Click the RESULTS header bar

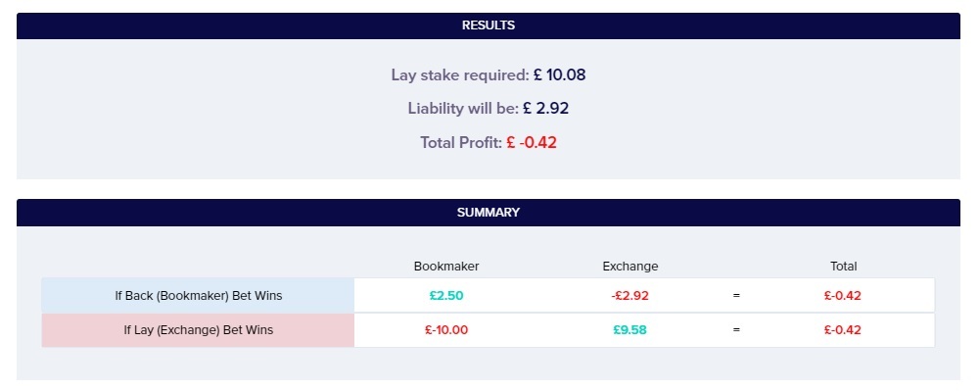tap(489, 25)
